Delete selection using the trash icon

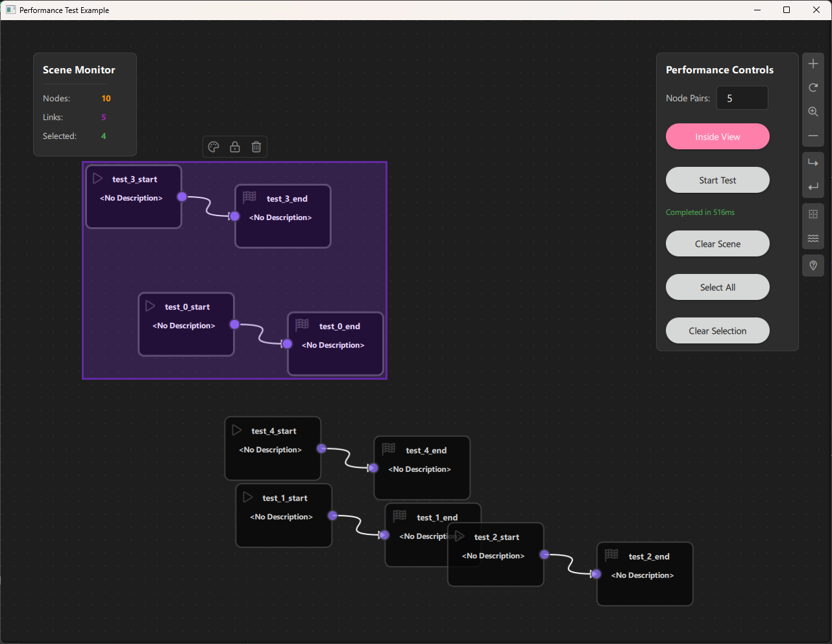click(x=256, y=147)
